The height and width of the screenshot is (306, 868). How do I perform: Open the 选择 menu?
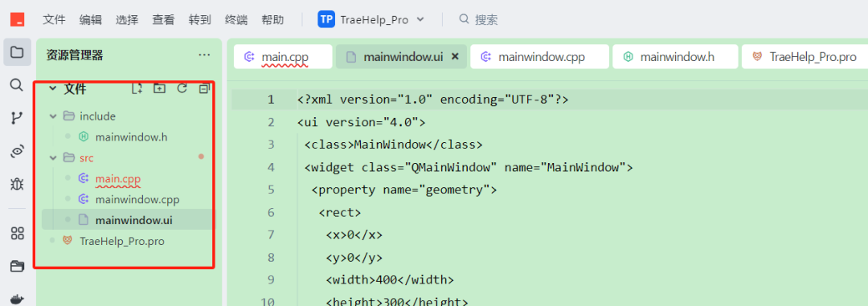coord(127,20)
